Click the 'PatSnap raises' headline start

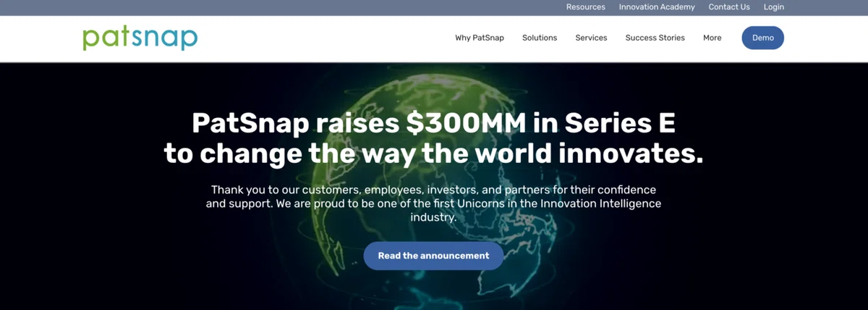294,123
